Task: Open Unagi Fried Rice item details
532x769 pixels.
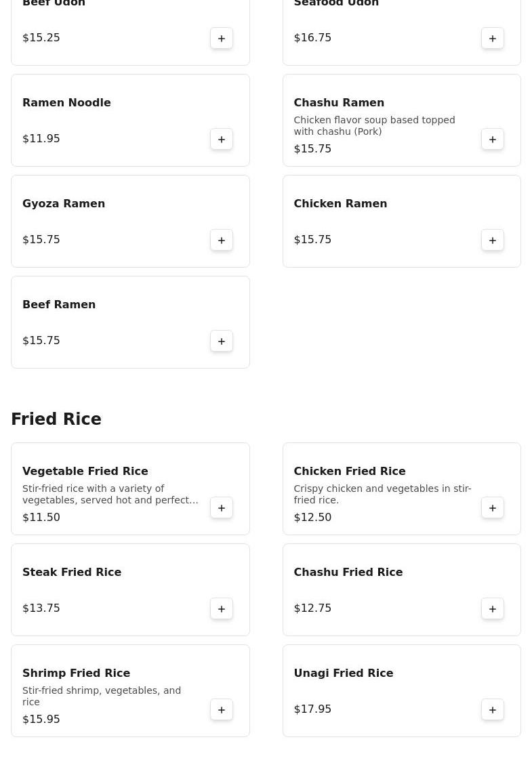Action: 343,673
